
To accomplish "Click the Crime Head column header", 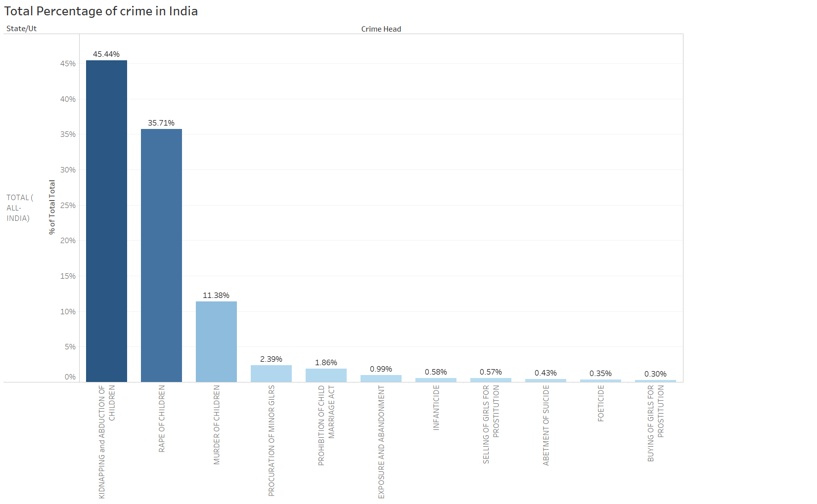I will 381,29.
